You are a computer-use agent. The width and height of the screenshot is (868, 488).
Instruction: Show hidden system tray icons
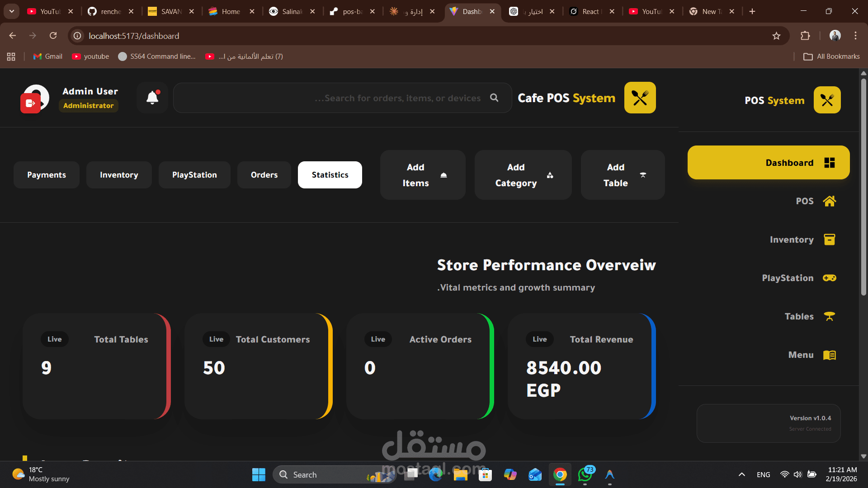741,474
